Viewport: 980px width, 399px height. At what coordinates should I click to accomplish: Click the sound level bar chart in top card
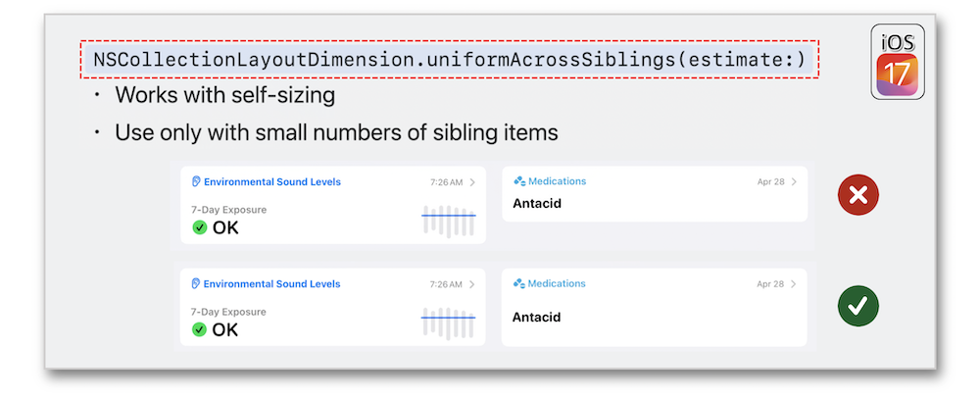tap(448, 221)
